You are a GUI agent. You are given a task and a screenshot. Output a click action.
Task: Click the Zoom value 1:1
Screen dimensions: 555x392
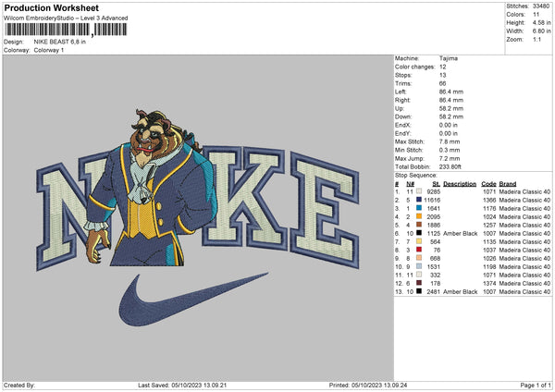coord(536,39)
